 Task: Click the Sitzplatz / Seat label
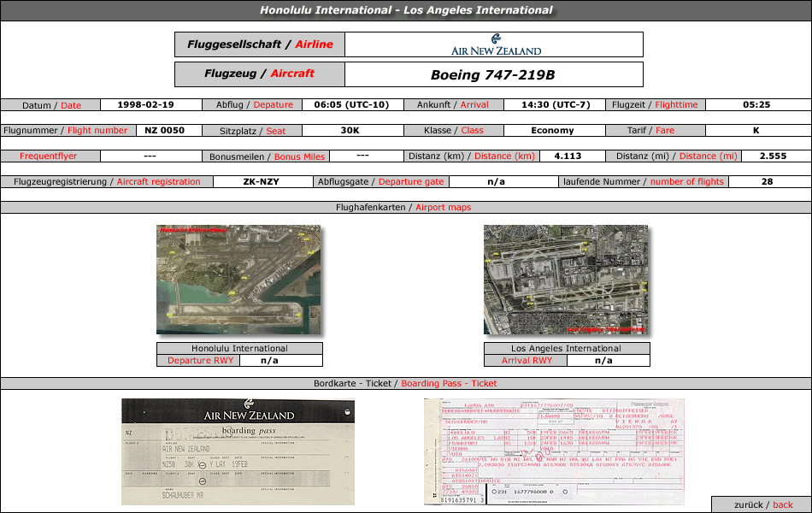(251, 131)
